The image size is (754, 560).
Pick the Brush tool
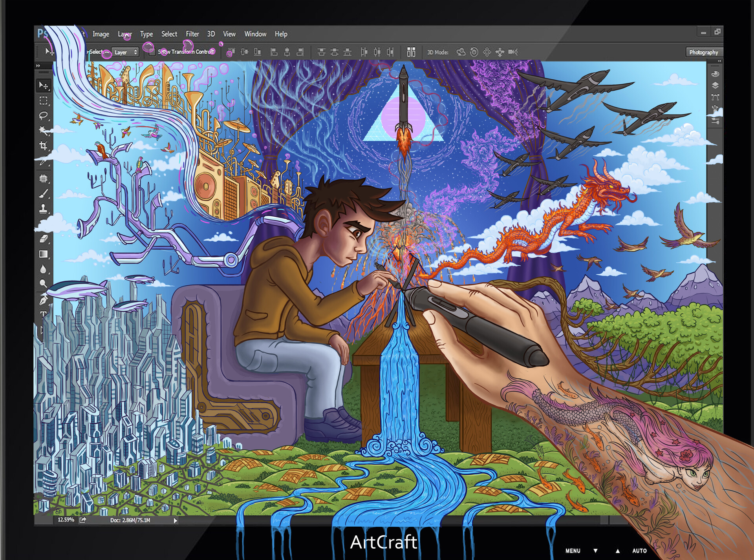tap(43, 193)
